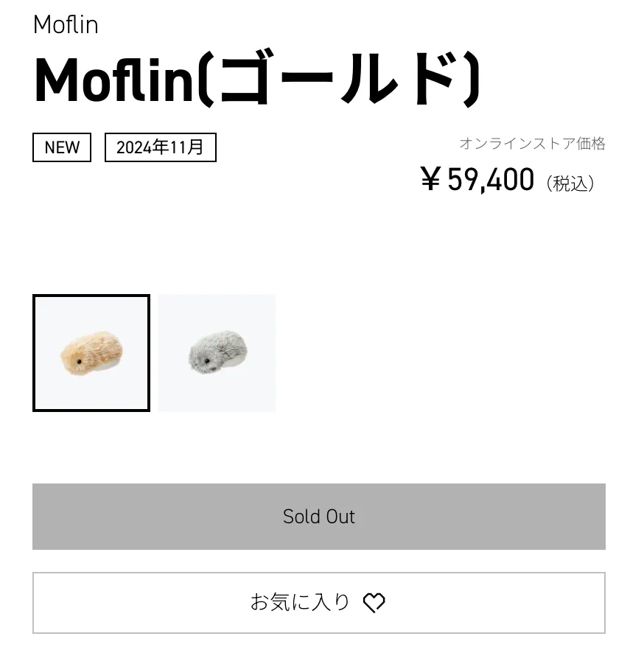Click the closing parenthesis of the product title
The image size is (644, 653).
pos(472,80)
